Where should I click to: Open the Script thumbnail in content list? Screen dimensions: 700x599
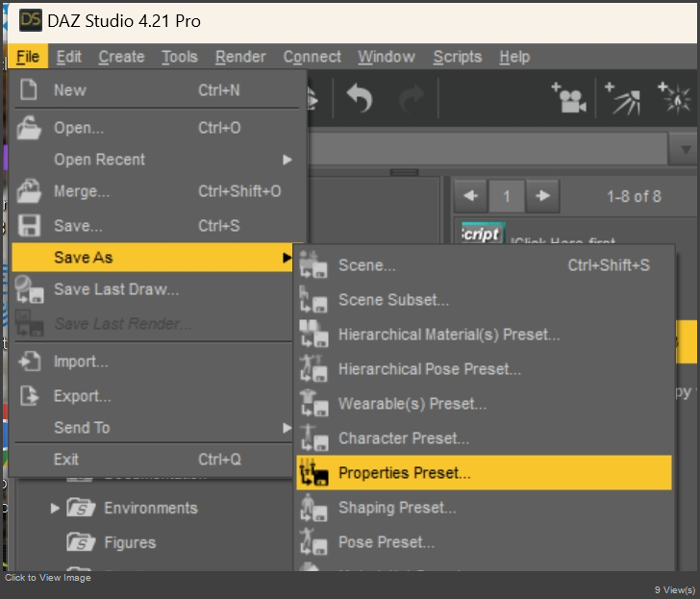[x=482, y=233]
